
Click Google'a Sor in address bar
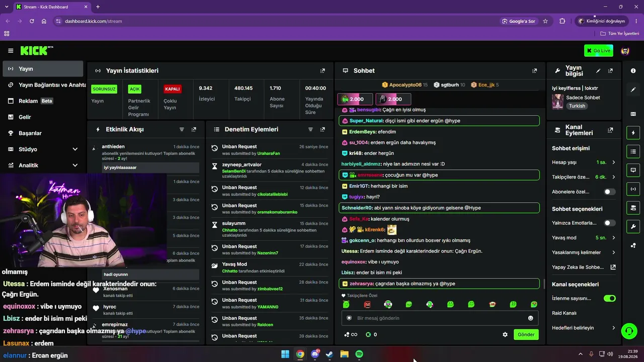pos(518,21)
